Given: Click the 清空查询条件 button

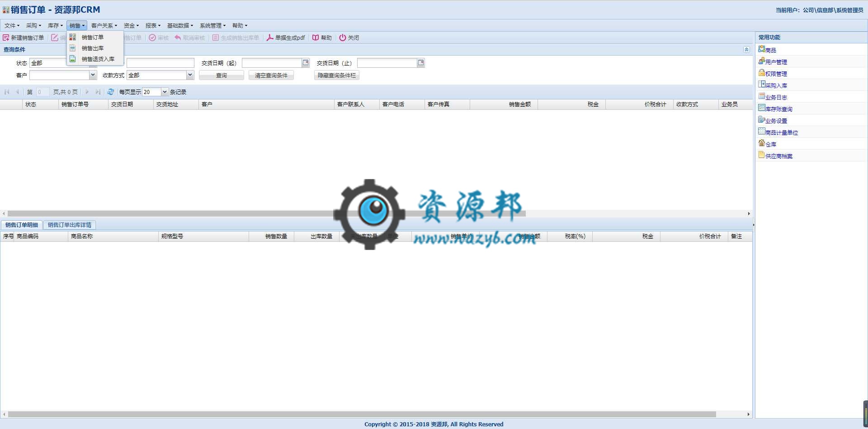Looking at the screenshot, I should click(271, 75).
